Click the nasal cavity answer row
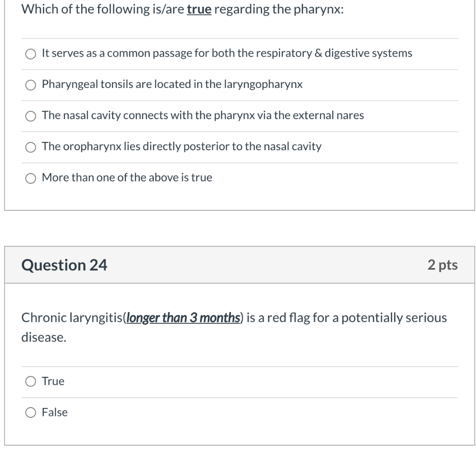Viewport: 476px width, 462px height. point(202,116)
